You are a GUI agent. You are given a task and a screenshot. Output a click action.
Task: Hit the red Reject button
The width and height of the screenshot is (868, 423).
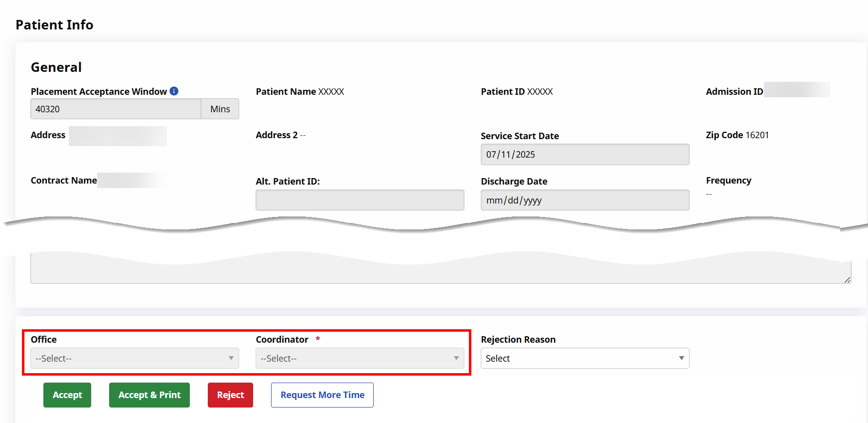click(230, 395)
